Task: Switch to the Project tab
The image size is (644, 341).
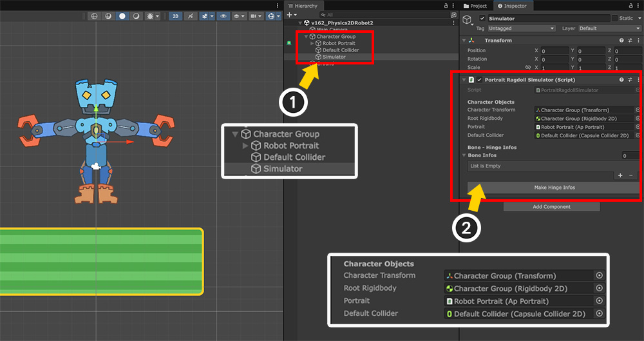Action: (x=477, y=6)
